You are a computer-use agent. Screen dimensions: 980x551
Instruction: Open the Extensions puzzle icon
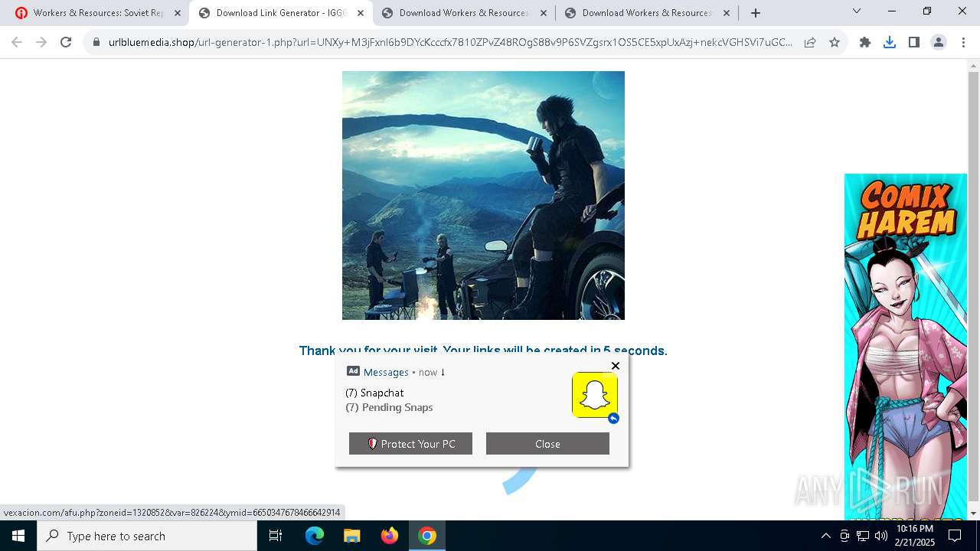[x=865, y=43]
